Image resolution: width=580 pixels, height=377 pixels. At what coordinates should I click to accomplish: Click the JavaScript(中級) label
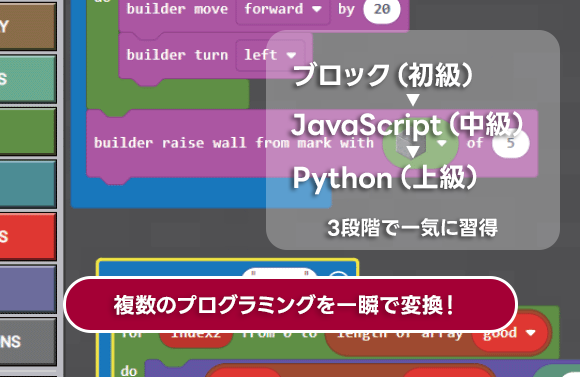(407, 124)
